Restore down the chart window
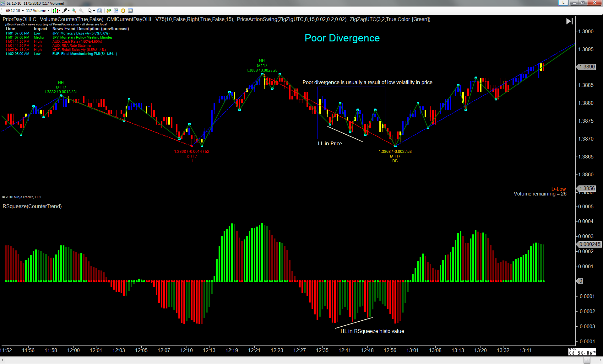This screenshot has width=603, height=364. [582, 3]
